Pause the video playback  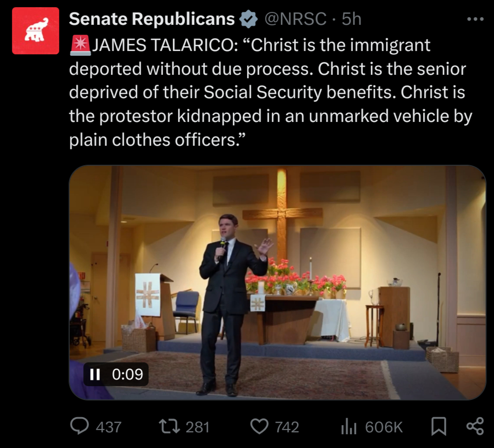click(95, 375)
